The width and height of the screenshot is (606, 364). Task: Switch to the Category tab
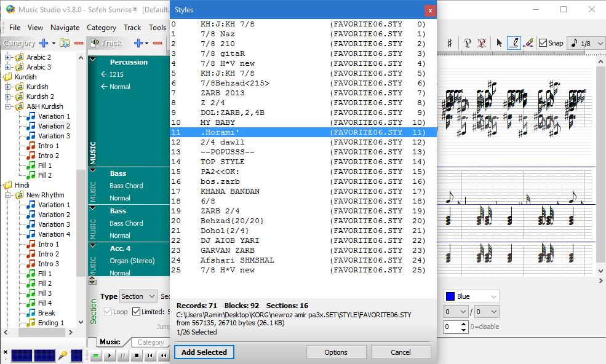150,342
